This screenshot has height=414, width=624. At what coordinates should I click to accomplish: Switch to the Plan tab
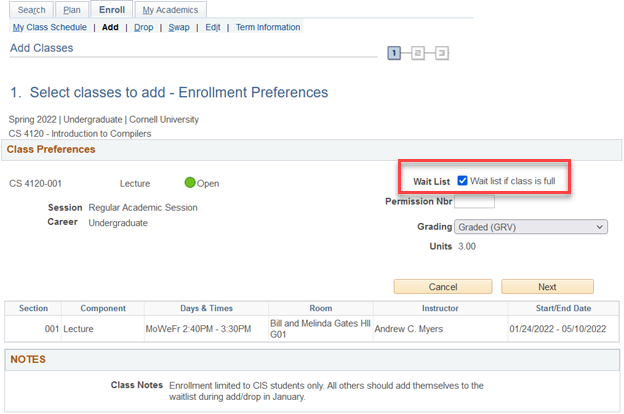coord(72,10)
